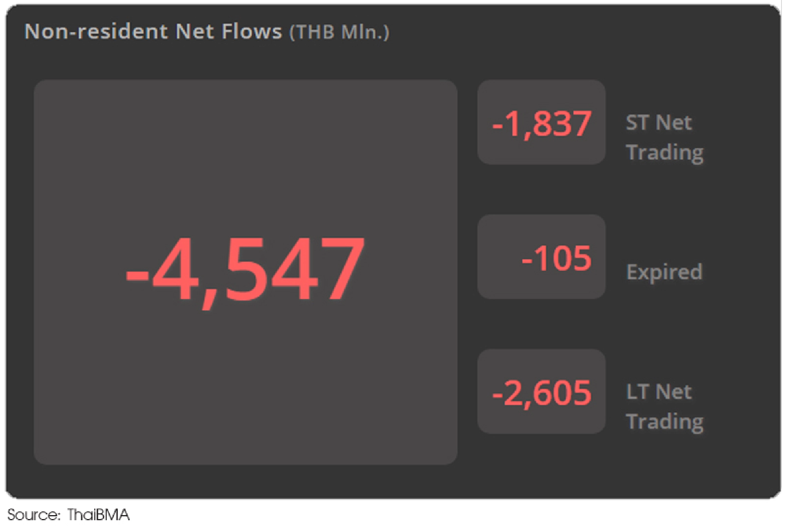785x532 pixels.
Task: Click the words "Net Flows" in the title
Action: [228, 31]
